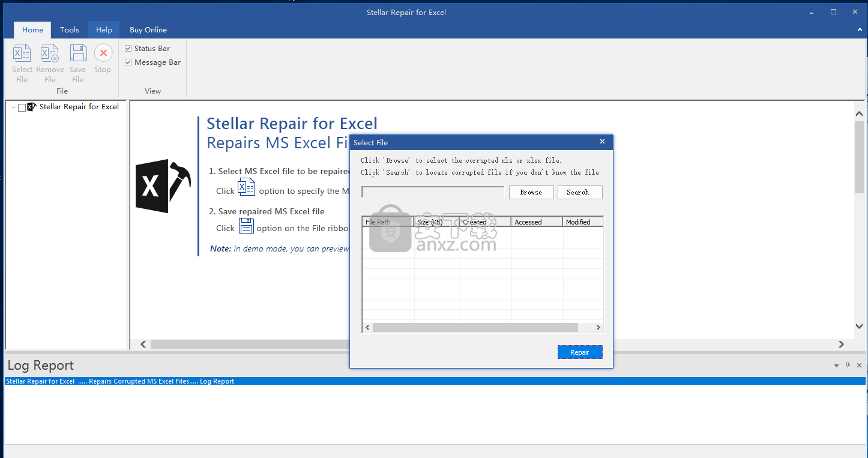Click main pane scroll down arrow
The image size is (868, 458).
click(x=860, y=326)
